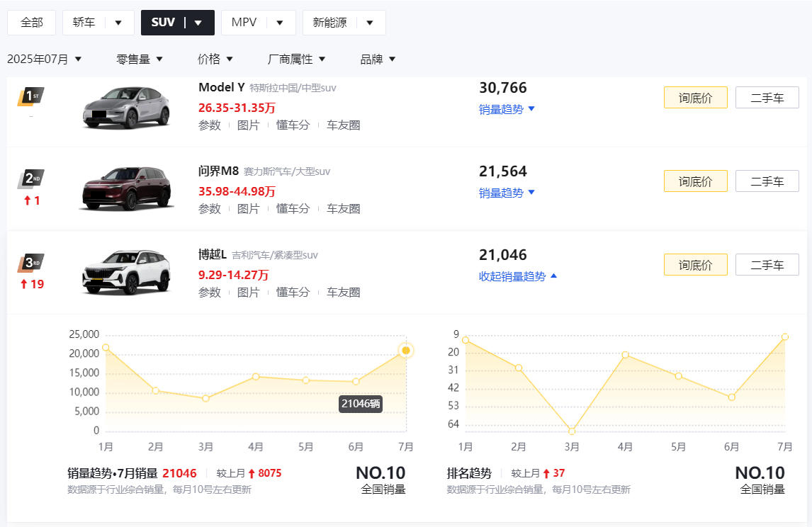Click 询底价 button for 问界M8
Viewport: 812px width, 527px height.
tap(696, 181)
